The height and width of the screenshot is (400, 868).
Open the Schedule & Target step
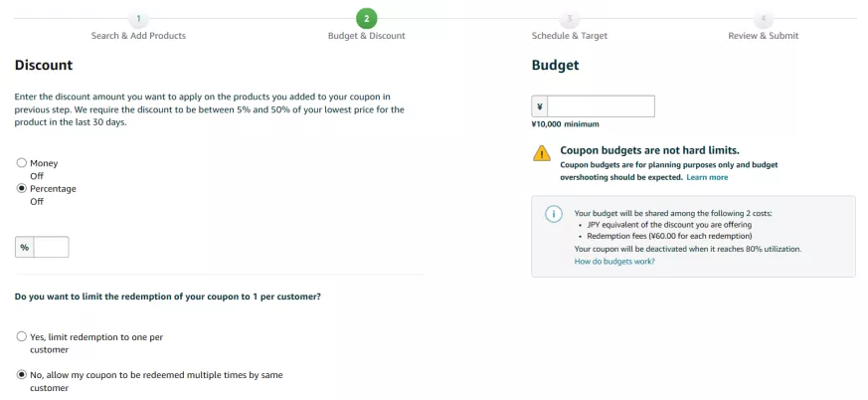[569, 36]
